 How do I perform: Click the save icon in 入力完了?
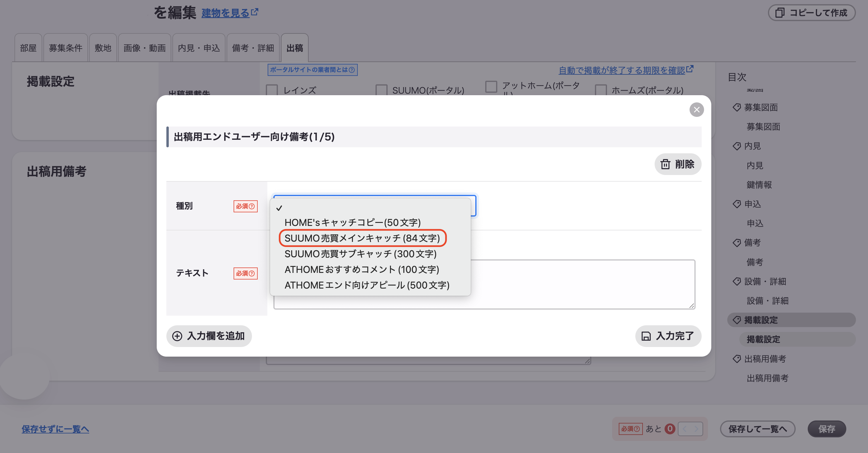tap(646, 336)
